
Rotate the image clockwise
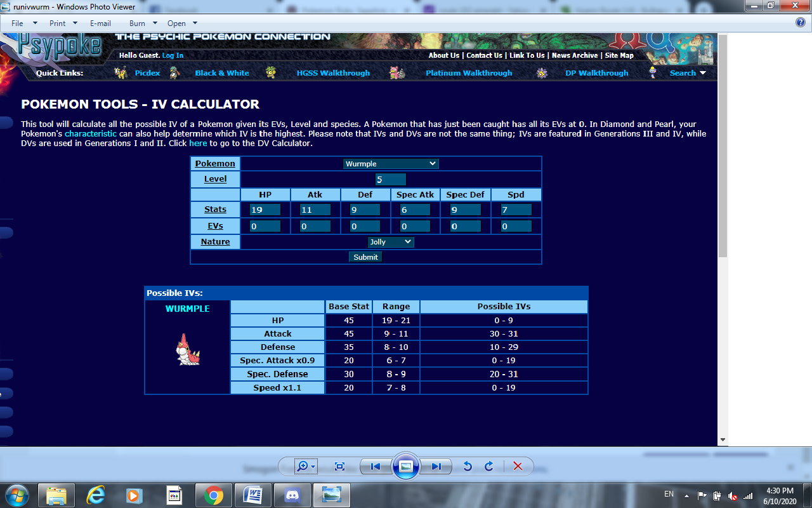pyautogui.click(x=489, y=467)
